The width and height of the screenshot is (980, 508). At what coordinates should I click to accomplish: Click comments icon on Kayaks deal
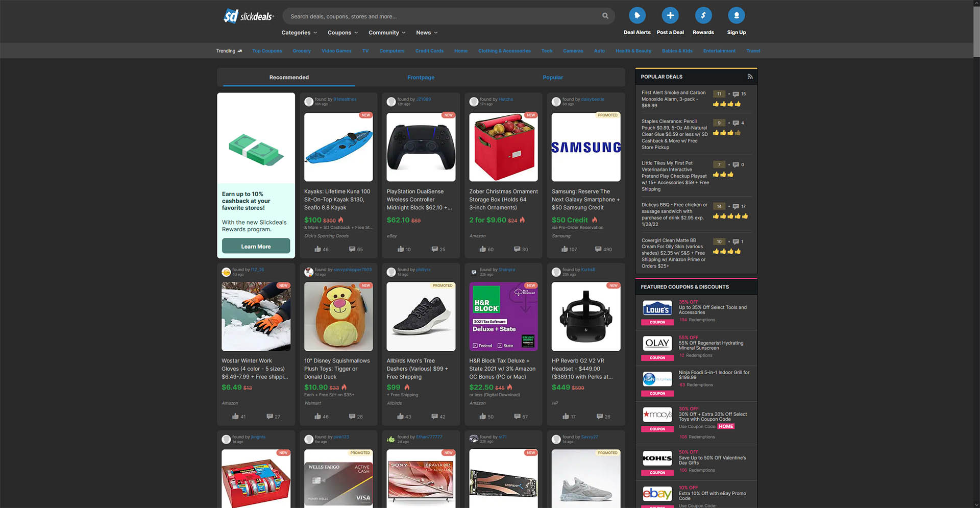coord(352,249)
